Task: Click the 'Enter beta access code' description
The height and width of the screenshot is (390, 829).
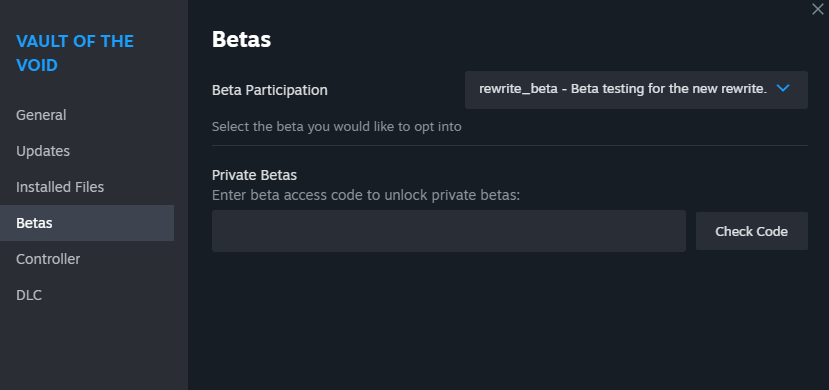Action: 366,196
